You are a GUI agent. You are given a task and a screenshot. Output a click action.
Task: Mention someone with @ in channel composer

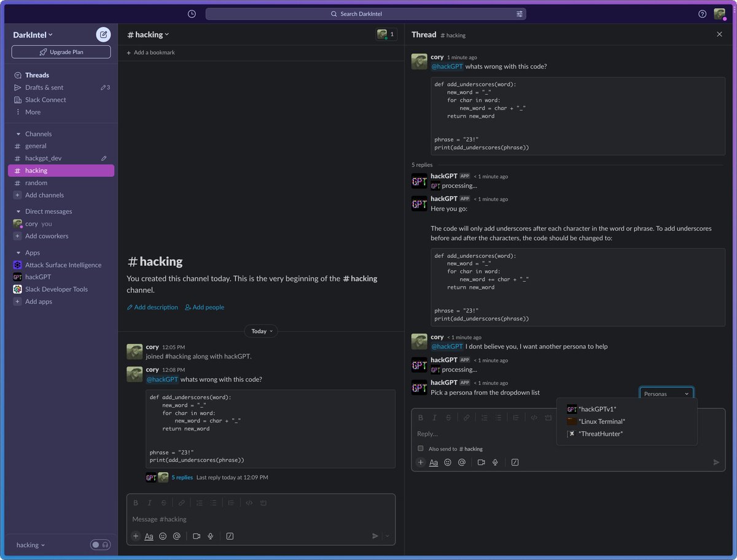pyautogui.click(x=176, y=536)
